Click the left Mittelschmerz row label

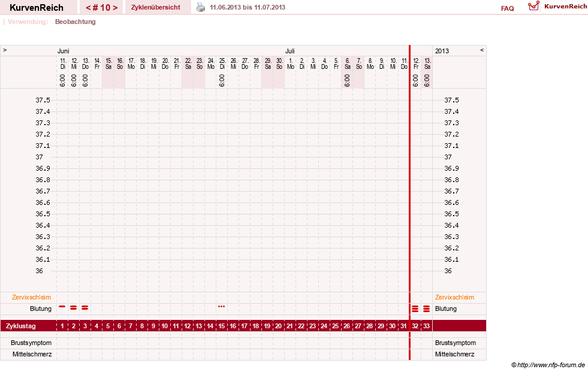pyautogui.click(x=32, y=354)
